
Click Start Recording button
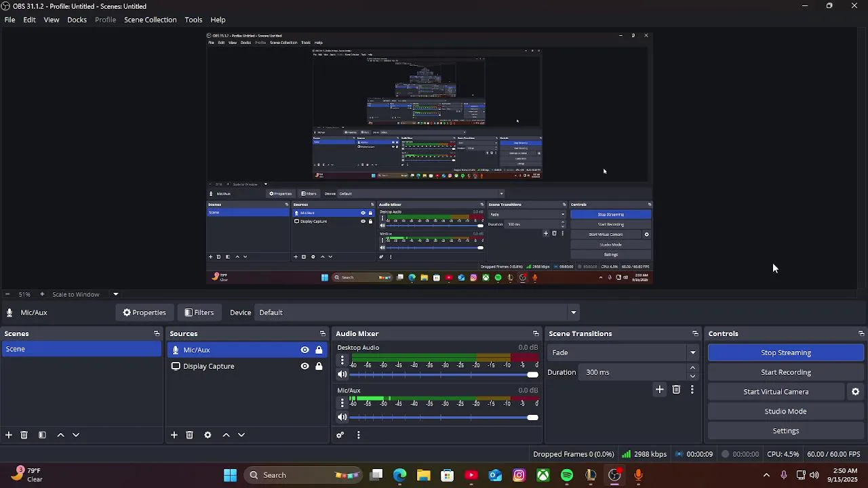pyautogui.click(x=786, y=372)
